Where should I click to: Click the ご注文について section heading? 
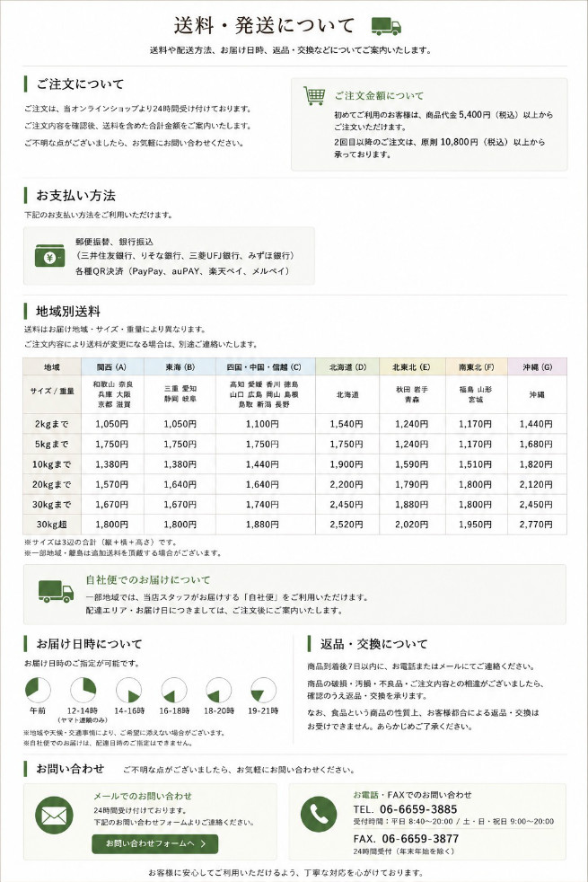point(80,84)
